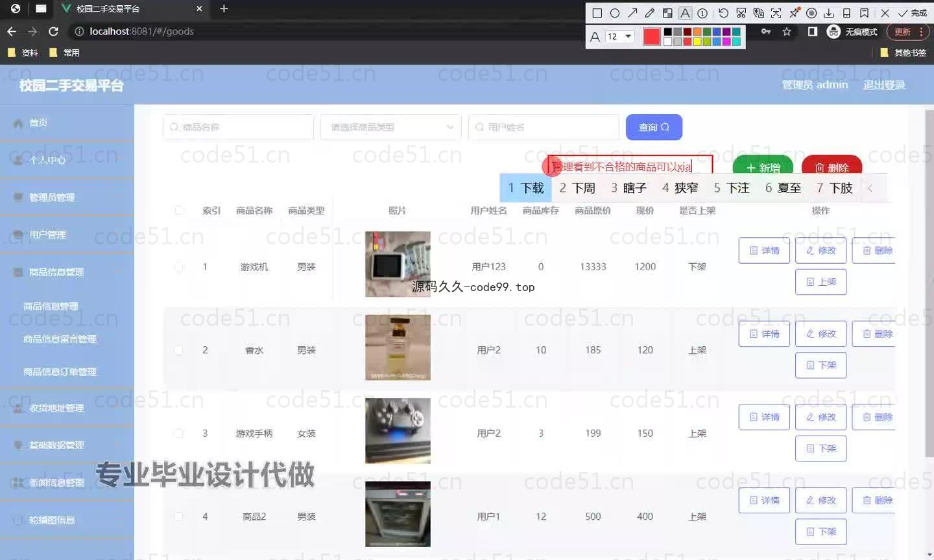934x560 pixels.
Task: Open the 游戏手柄 product photo thumbnail
Action: click(x=398, y=430)
